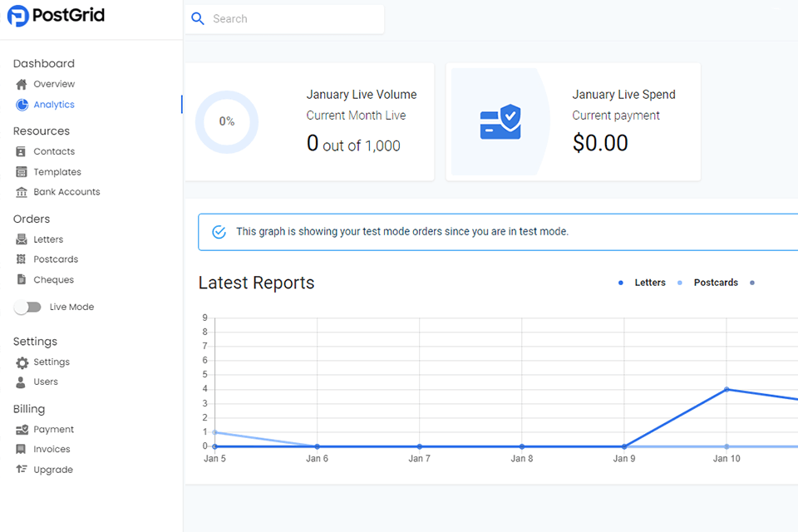798x532 pixels.
Task: Open the Letters orders page
Action: point(48,239)
